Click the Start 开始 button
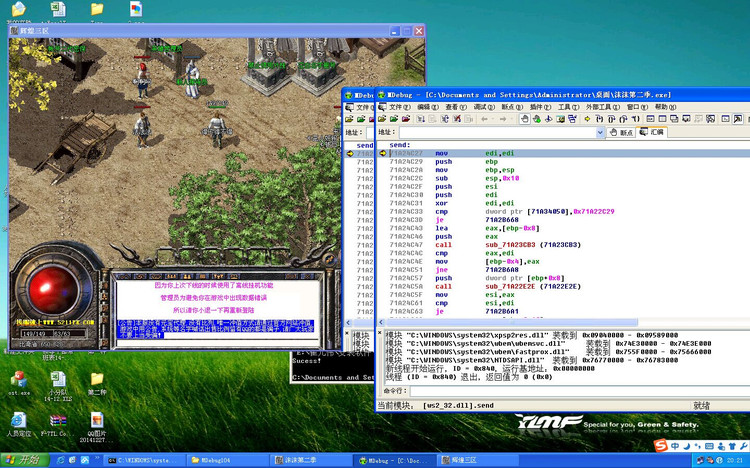The height and width of the screenshot is (468, 750). pos(25,460)
